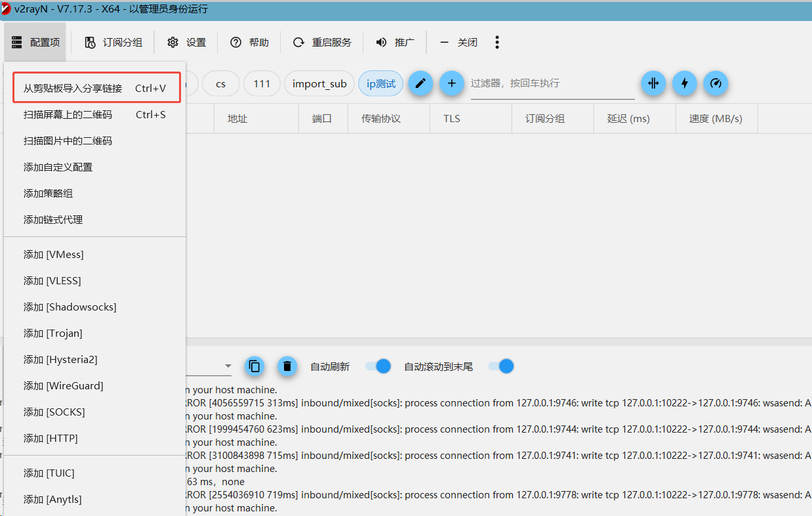812x516 pixels.
Task: Choose 添加 [TUIC]
Action: (x=95, y=473)
